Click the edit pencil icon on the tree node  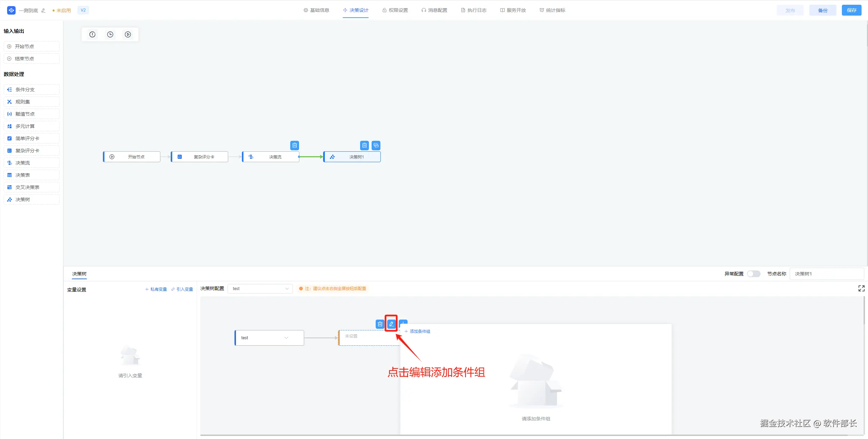coord(391,324)
